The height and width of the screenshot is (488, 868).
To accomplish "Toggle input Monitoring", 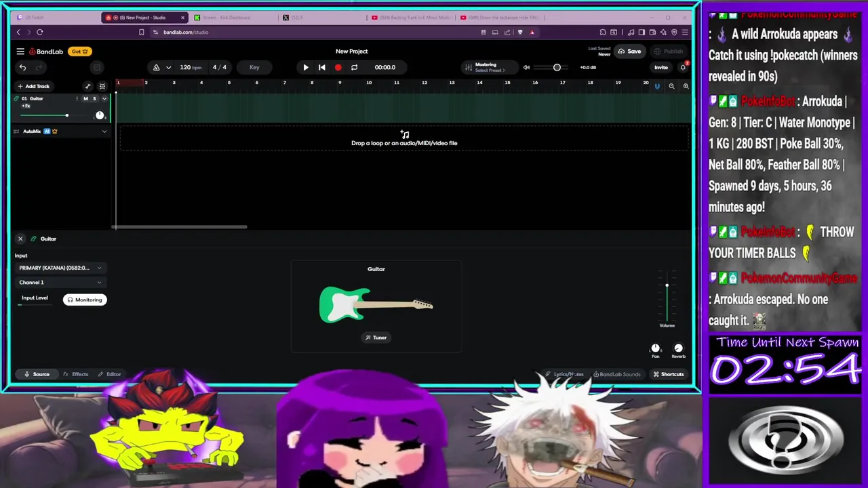I will click(x=85, y=300).
